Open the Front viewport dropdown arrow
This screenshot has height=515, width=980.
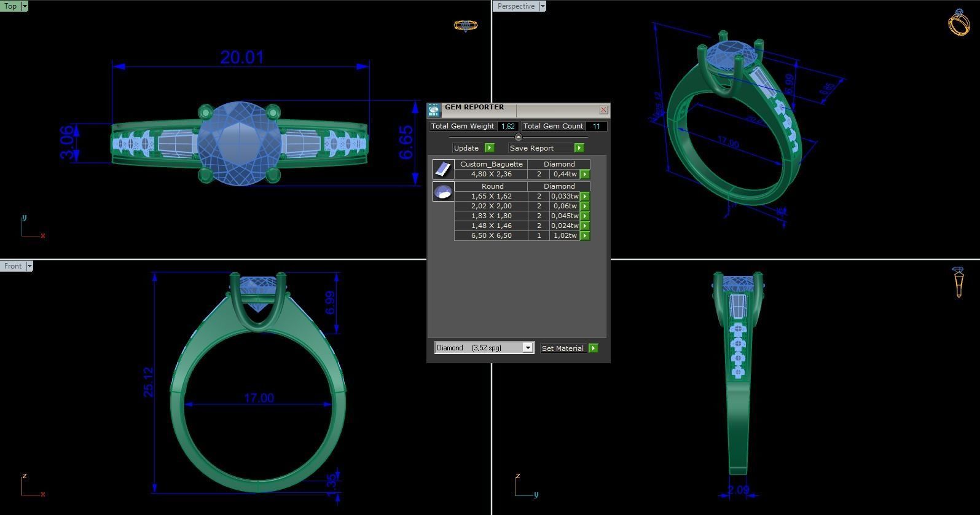coord(29,266)
